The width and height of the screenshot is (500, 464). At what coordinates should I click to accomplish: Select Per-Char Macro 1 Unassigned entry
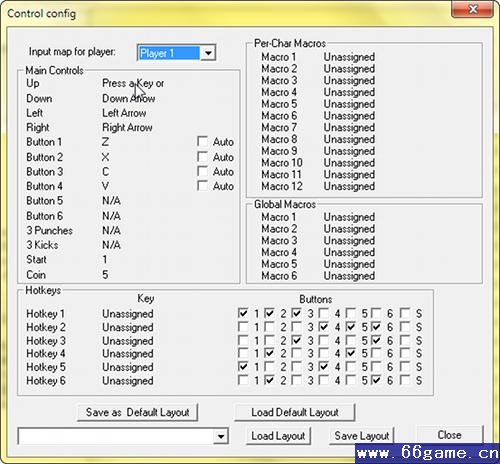click(349, 57)
